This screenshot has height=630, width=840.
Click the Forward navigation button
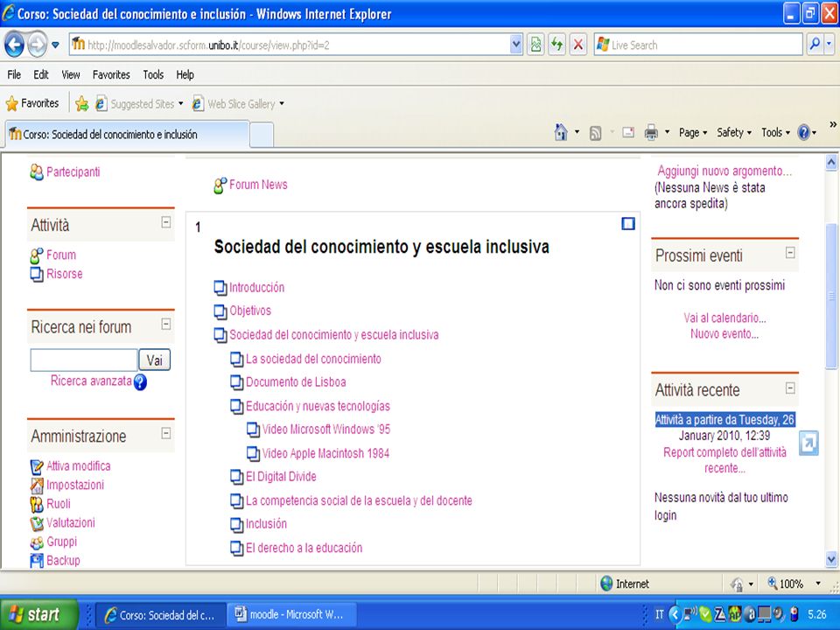click(x=38, y=45)
